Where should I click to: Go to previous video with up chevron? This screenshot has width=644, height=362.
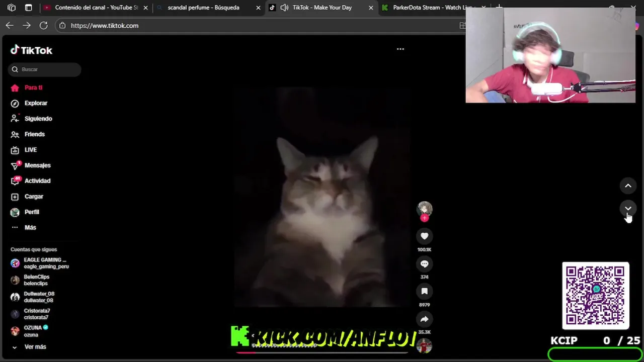click(628, 186)
